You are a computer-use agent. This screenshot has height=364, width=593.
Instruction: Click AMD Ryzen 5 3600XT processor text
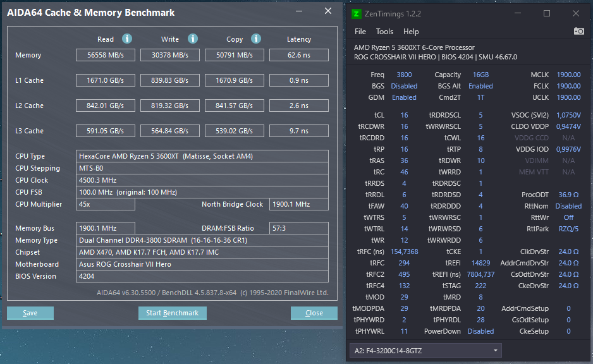click(x=414, y=47)
